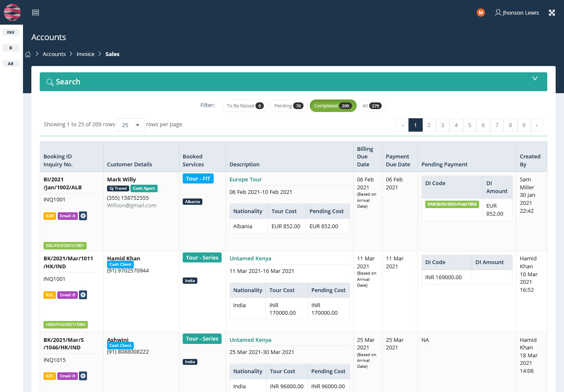
Task: Open invoice HKD/FI/3/2021/1004 tag
Action: (x=66, y=325)
